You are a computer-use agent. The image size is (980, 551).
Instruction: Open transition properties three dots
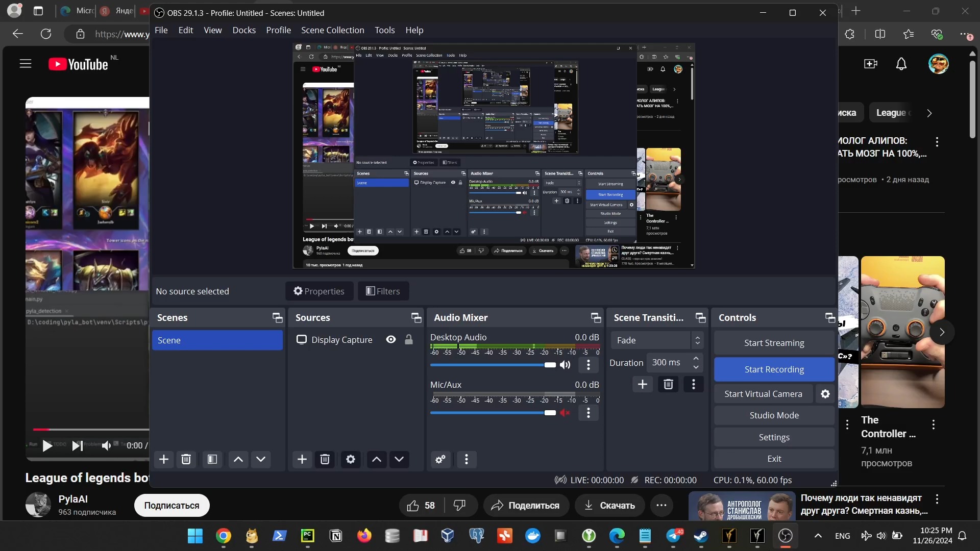[x=694, y=384]
